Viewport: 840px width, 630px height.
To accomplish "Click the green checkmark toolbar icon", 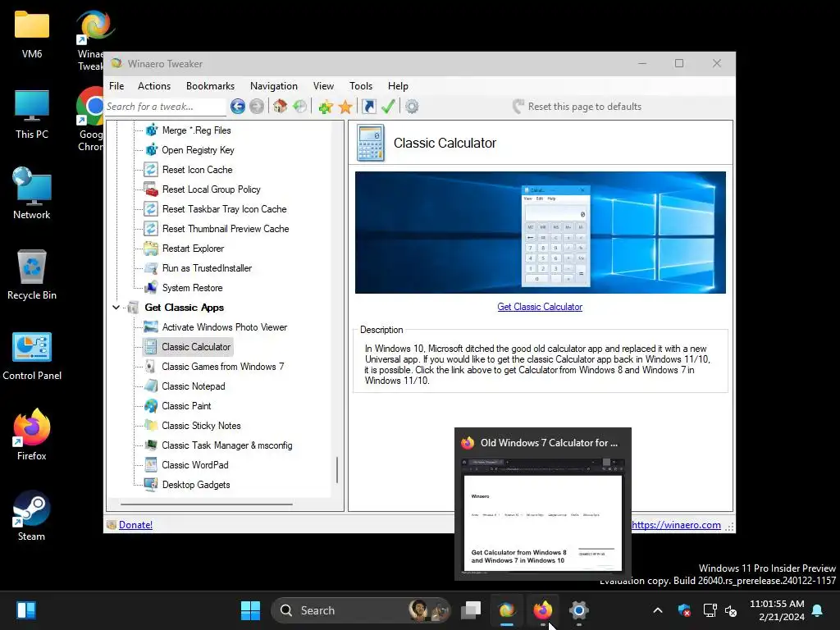I will [388, 107].
